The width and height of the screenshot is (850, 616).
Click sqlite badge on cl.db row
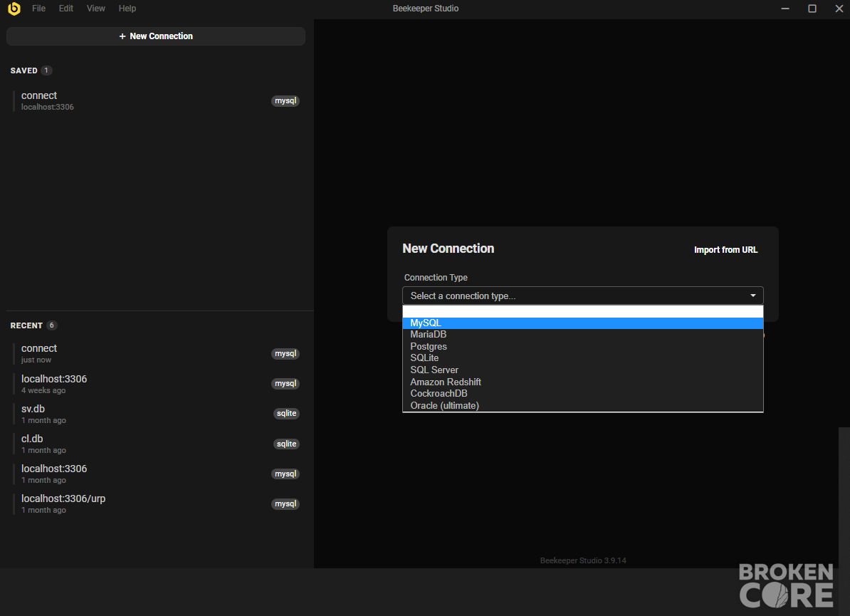[x=286, y=444]
